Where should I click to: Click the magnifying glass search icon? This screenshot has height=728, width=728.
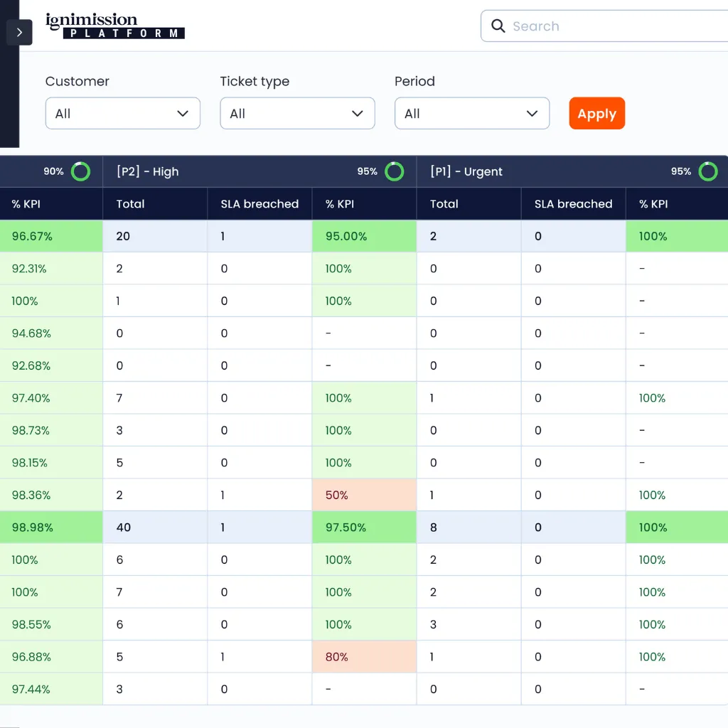point(498,26)
